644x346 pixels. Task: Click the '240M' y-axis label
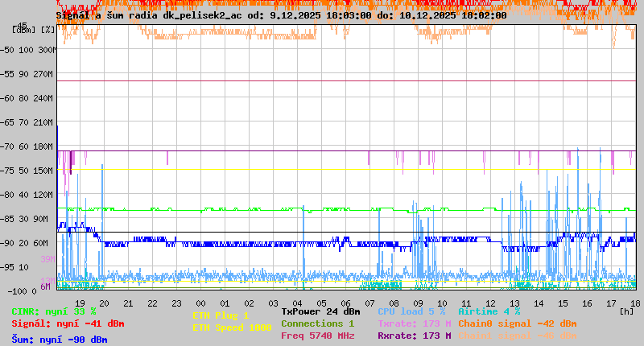click(46, 98)
